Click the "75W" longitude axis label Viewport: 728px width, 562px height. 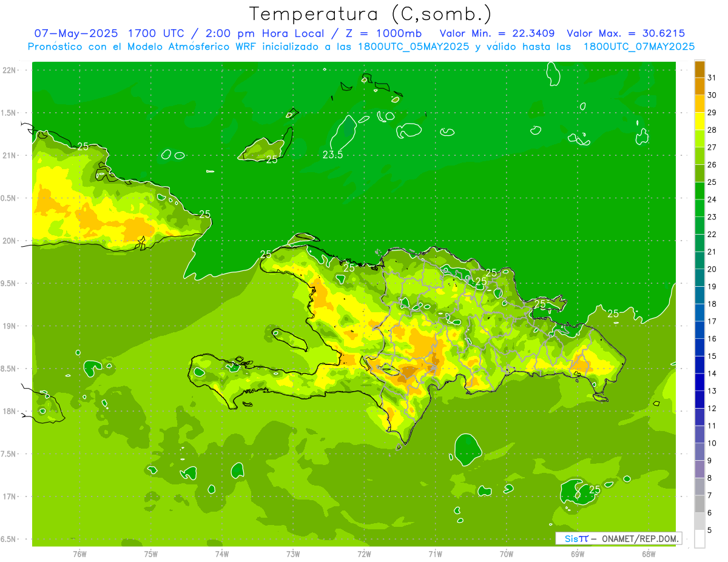tap(151, 554)
